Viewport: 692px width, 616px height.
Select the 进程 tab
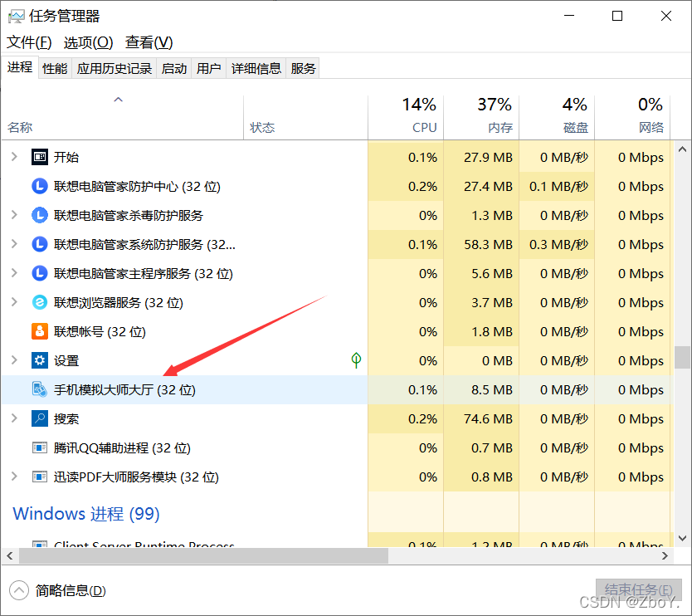[x=20, y=67]
